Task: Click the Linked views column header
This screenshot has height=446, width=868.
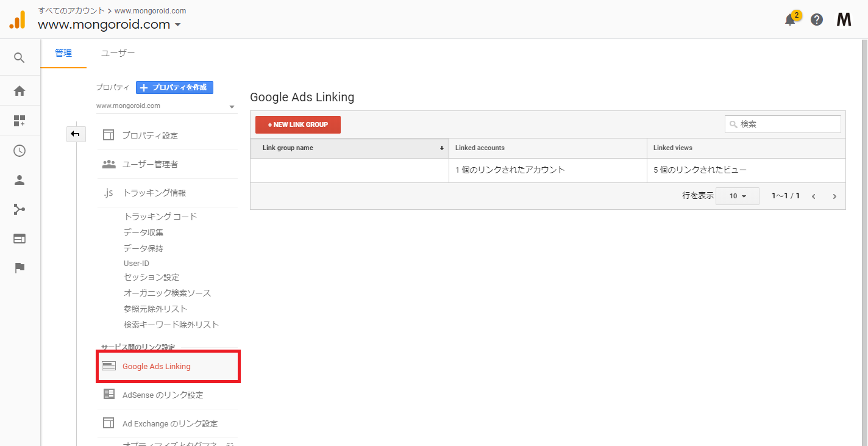Action: [x=746, y=148]
